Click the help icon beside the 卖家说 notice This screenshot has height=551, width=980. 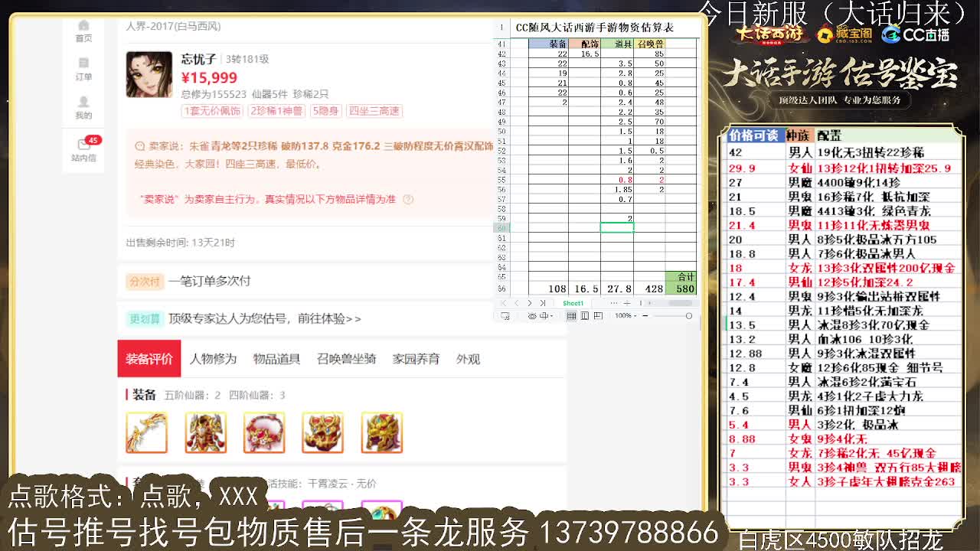408,199
